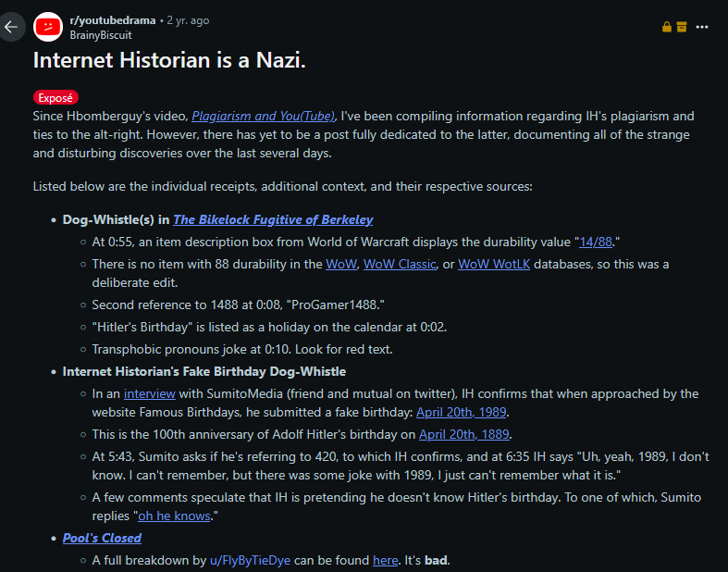728x572 pixels.
Task: Follow the April 20th, 1989 link
Action: 461,413
